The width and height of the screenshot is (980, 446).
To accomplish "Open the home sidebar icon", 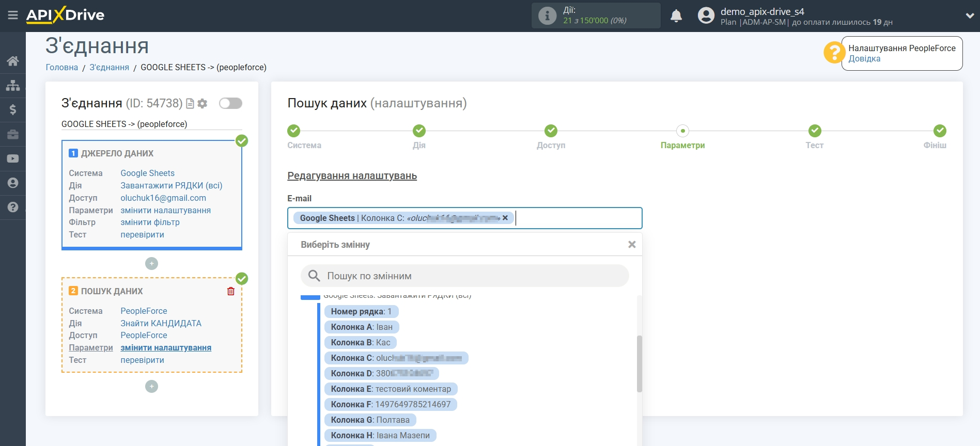I will 13,61.
